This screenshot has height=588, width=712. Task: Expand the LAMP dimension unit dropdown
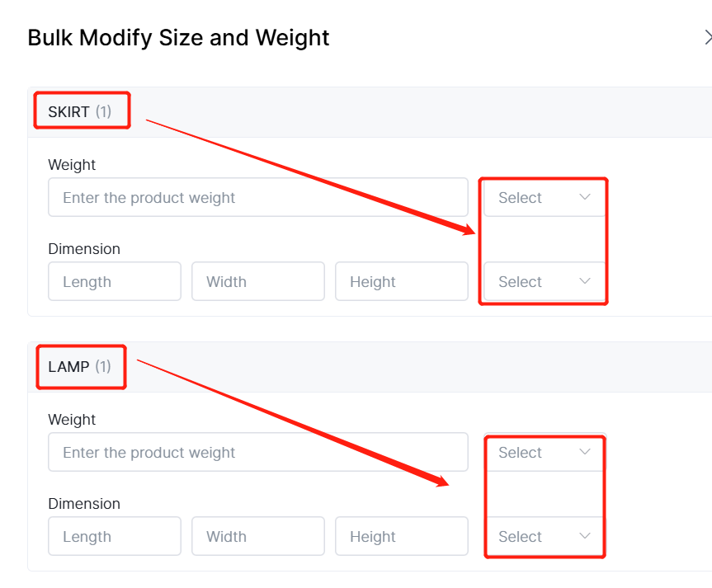[545, 537]
